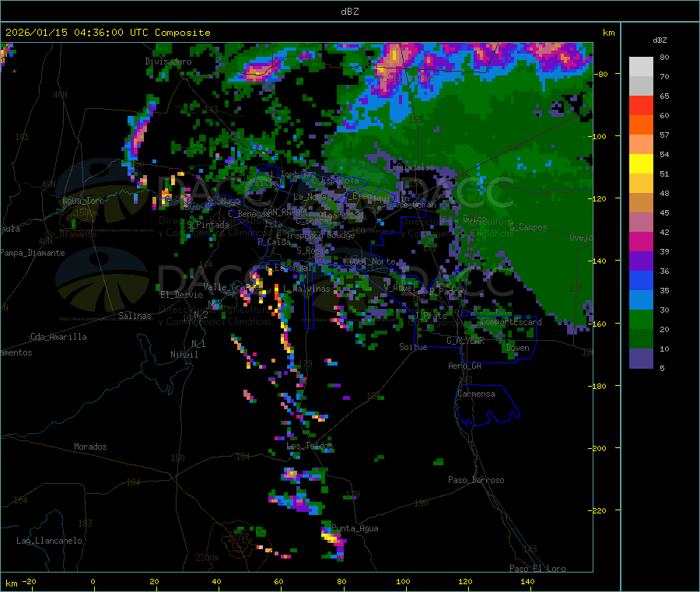Click the 'dBZ' heading above the color scale
This screenshot has width=700, height=592.
660,40
